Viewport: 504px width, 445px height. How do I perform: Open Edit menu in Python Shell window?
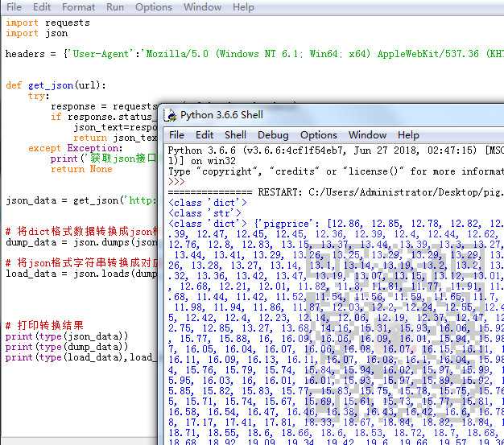click(x=204, y=135)
